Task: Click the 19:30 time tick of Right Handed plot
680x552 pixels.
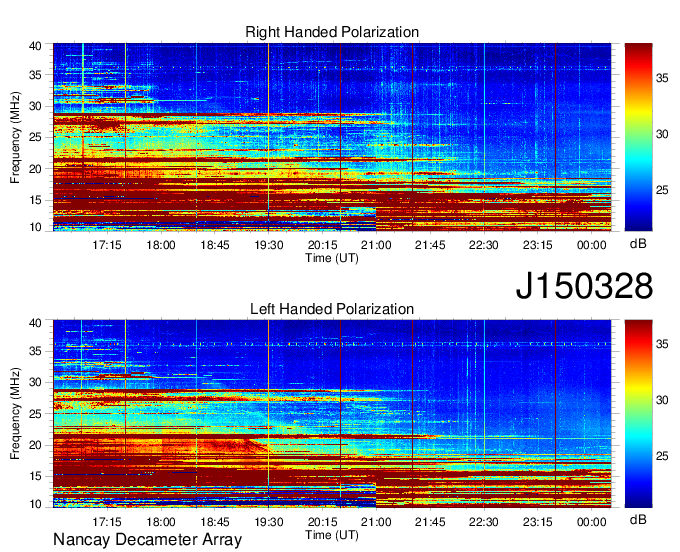Action: pos(268,245)
